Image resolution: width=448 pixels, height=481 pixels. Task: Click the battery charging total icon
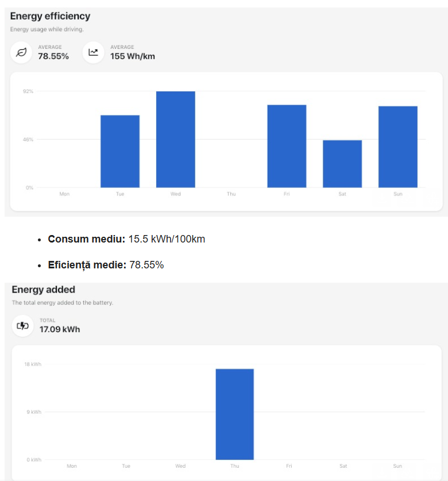pos(23,325)
